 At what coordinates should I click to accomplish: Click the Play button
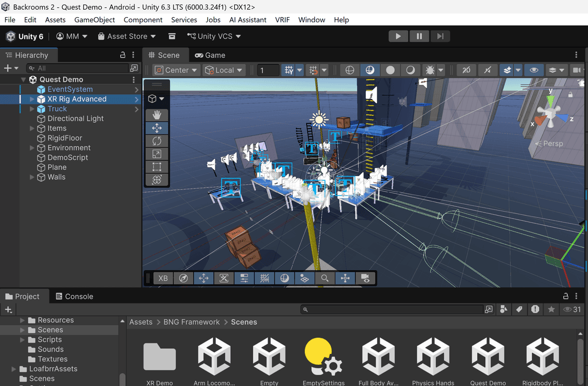399,36
